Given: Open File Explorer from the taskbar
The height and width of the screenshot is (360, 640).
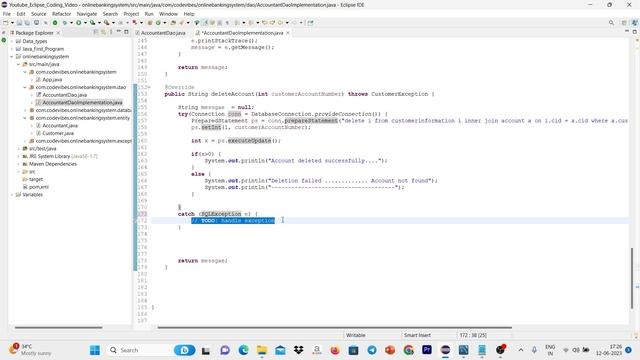Looking at the screenshot, I should tap(262, 350).
